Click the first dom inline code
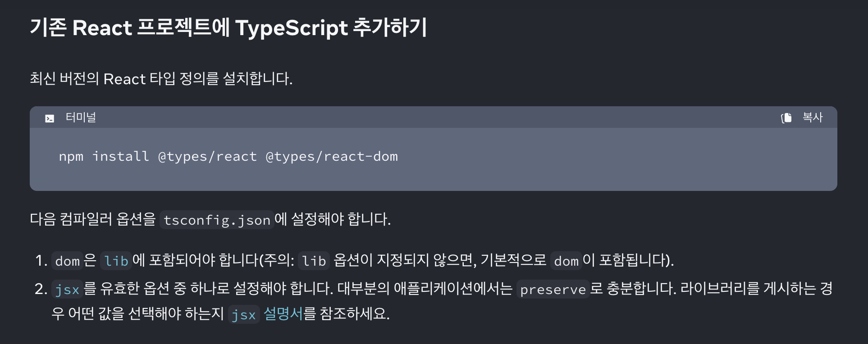 coord(67,261)
